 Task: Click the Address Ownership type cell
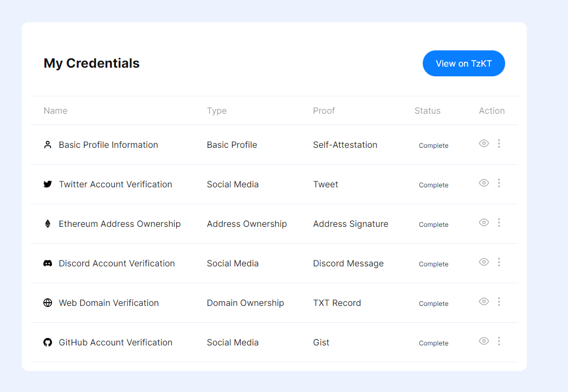(x=247, y=224)
